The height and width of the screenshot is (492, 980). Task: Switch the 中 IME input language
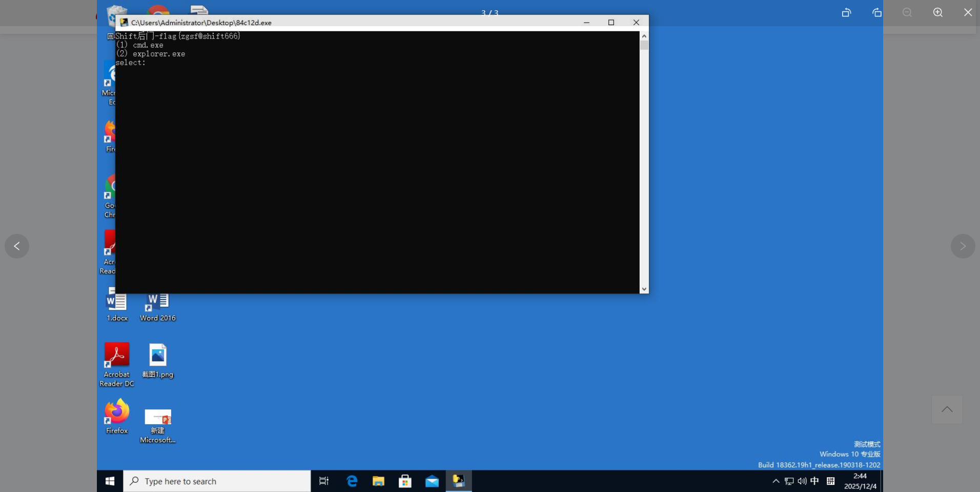[816, 481]
